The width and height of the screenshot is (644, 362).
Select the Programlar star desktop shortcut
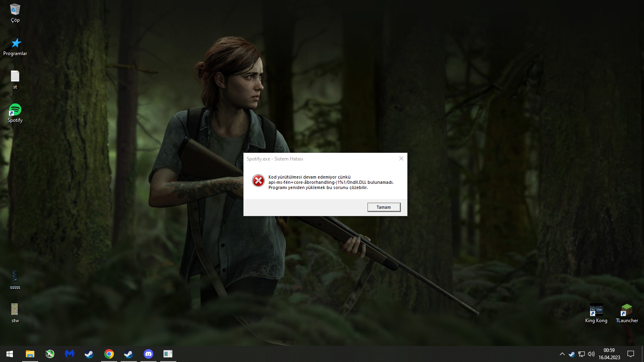coord(15,47)
